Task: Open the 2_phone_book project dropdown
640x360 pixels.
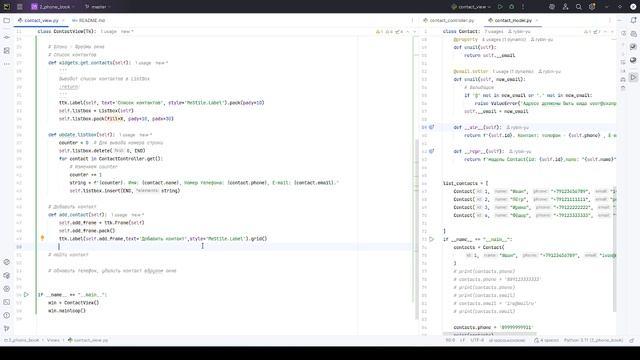Action: click(x=53, y=7)
